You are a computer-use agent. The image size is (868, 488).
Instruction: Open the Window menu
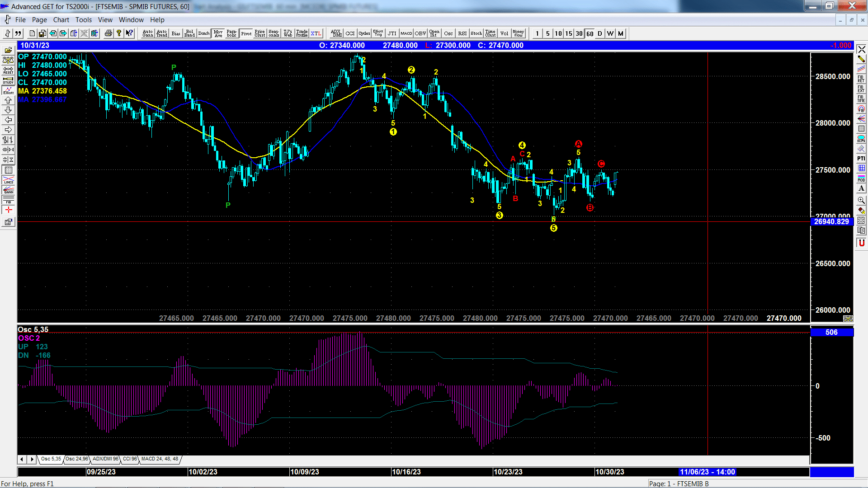click(131, 20)
